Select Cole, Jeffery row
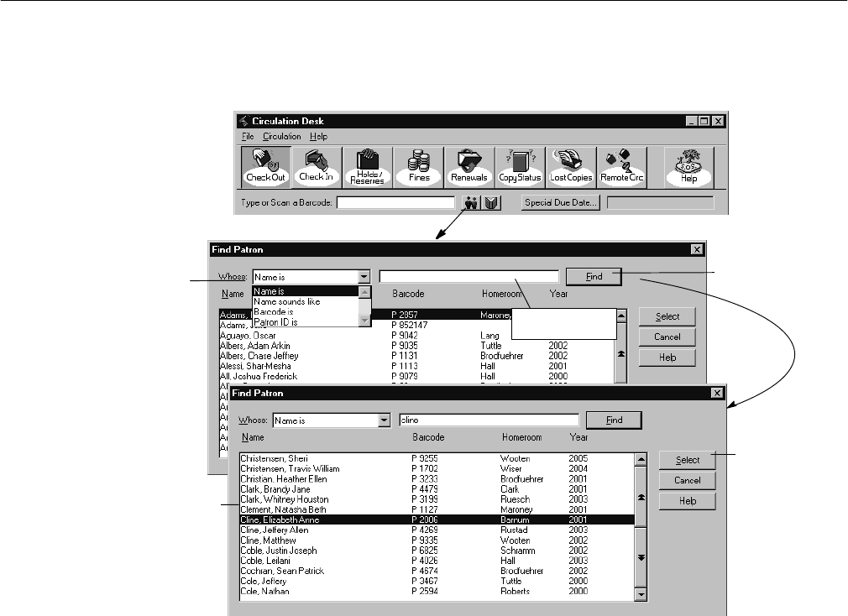The height and width of the screenshot is (616, 848). pos(437,581)
